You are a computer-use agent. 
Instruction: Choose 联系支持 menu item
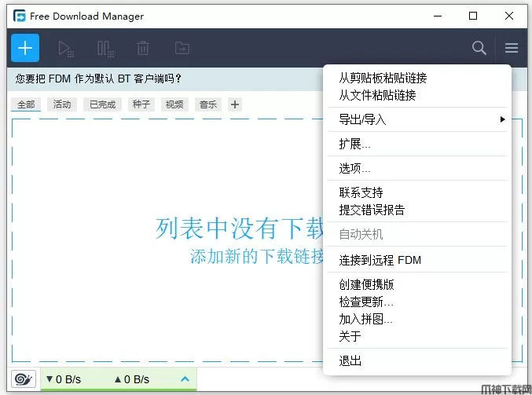point(361,192)
